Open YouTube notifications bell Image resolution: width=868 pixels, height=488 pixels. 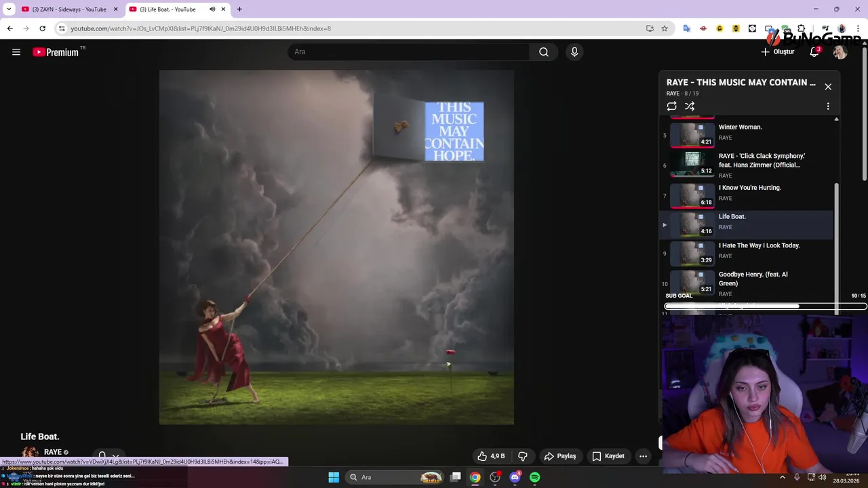pyautogui.click(x=814, y=52)
